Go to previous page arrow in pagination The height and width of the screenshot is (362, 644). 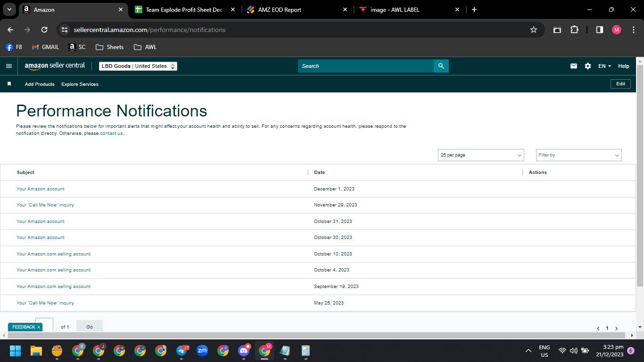click(x=598, y=328)
